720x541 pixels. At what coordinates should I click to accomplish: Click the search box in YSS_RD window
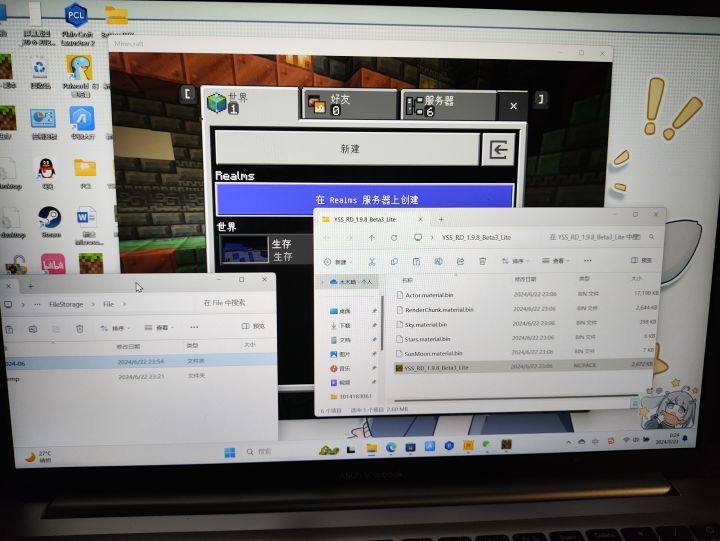click(x=599, y=237)
